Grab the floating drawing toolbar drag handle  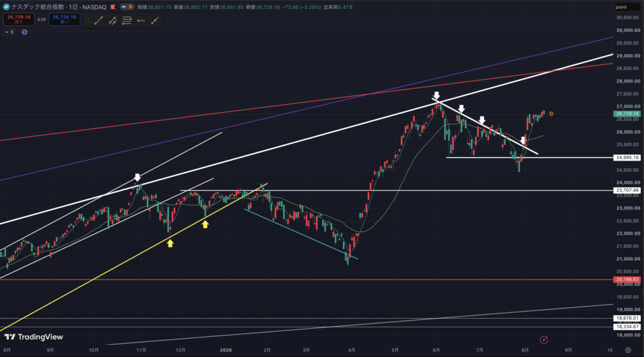coord(87,21)
